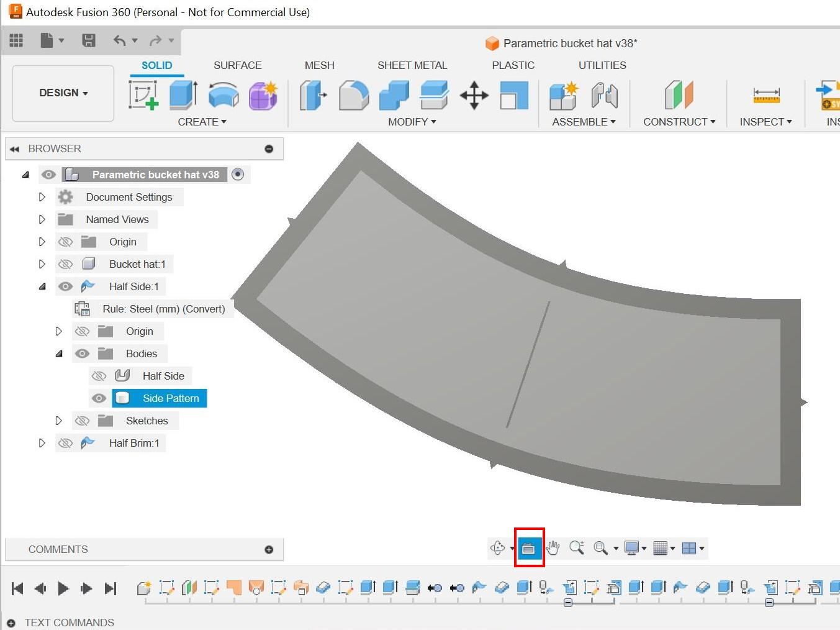The width and height of the screenshot is (840, 630).
Task: Expand the Named Views folder
Action: (42, 219)
